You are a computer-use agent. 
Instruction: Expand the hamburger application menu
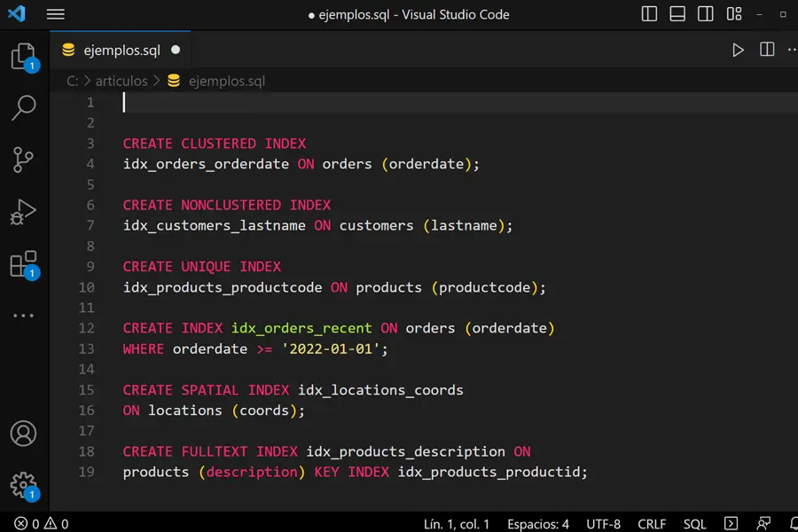[55, 14]
